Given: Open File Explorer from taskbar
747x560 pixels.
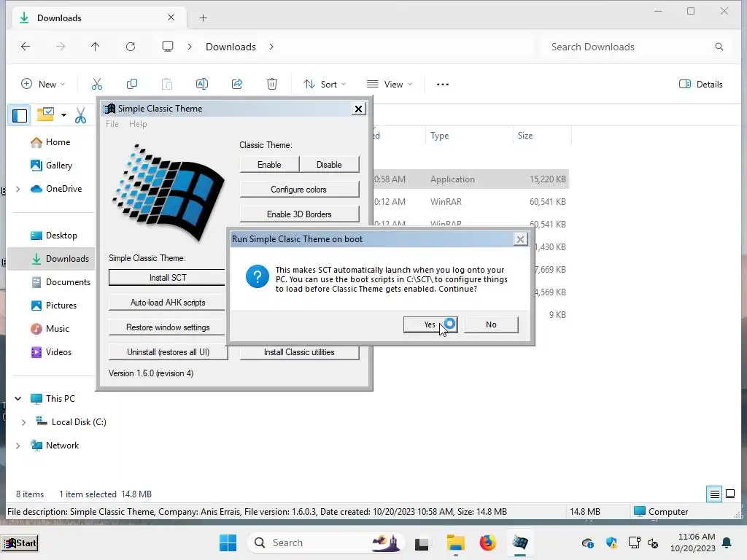Looking at the screenshot, I should 455,542.
